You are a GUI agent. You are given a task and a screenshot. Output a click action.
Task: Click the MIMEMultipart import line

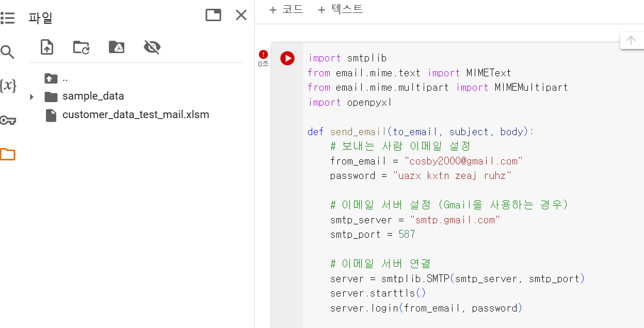pos(438,87)
